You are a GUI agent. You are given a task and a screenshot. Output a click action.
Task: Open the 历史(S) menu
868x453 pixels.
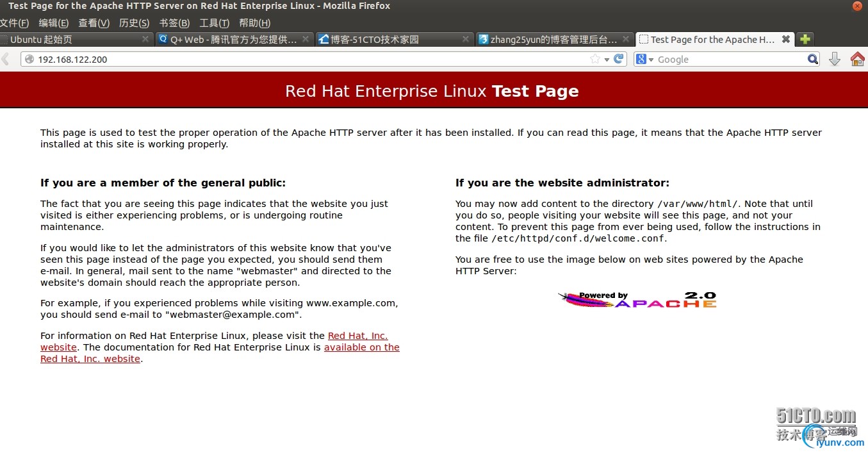point(134,23)
